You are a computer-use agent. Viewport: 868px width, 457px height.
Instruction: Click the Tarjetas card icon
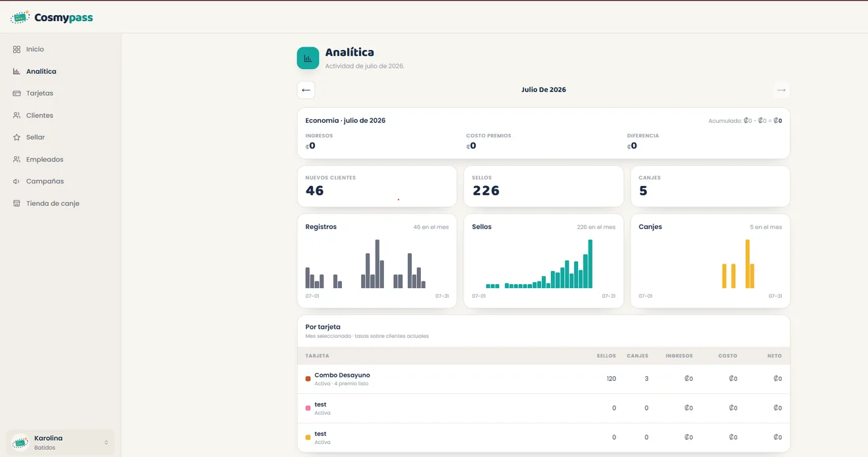click(16, 93)
